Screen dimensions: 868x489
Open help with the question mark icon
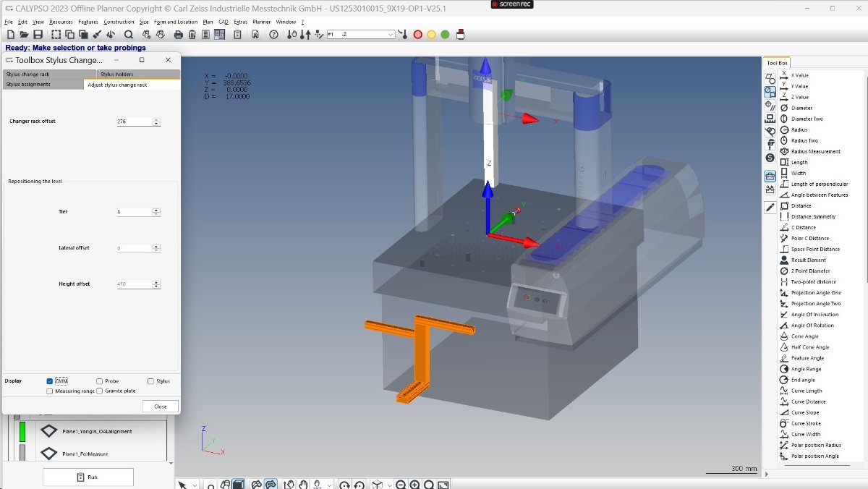point(273,34)
